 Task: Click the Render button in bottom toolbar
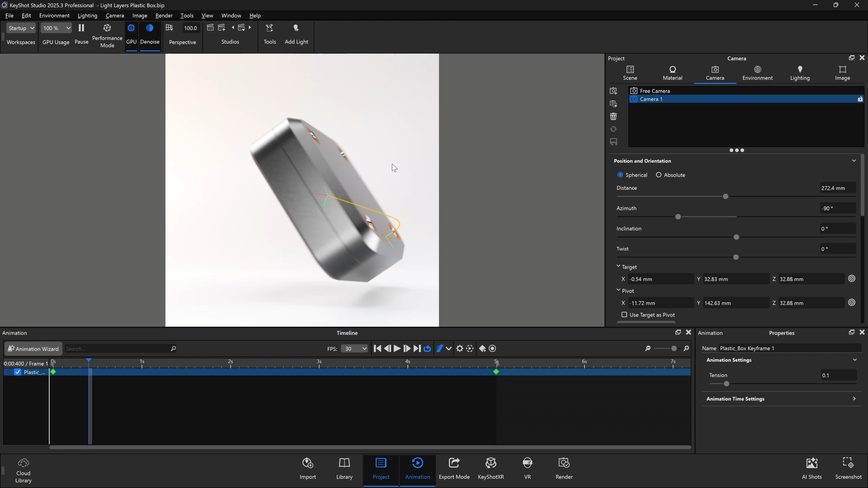pyautogui.click(x=564, y=468)
